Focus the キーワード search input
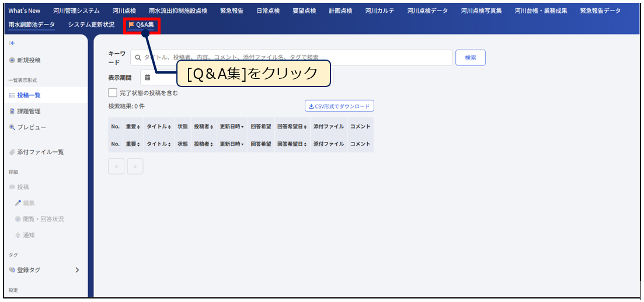The height and width of the screenshot is (302, 644). 291,57
